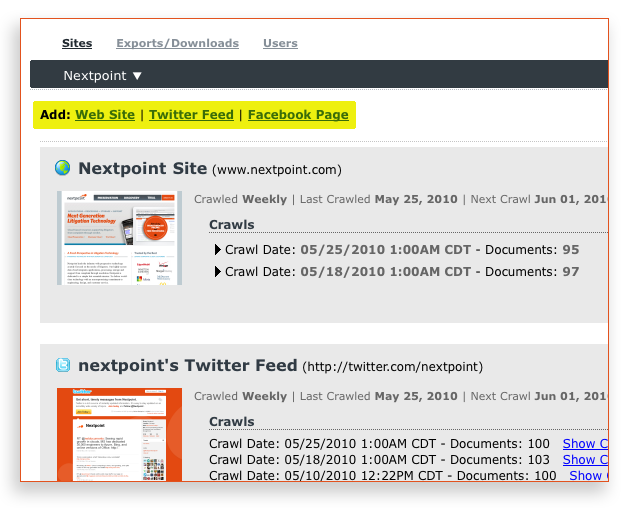The height and width of the screenshot is (510, 635).
Task: Open the Nextpoint account dropdown
Action: point(102,75)
